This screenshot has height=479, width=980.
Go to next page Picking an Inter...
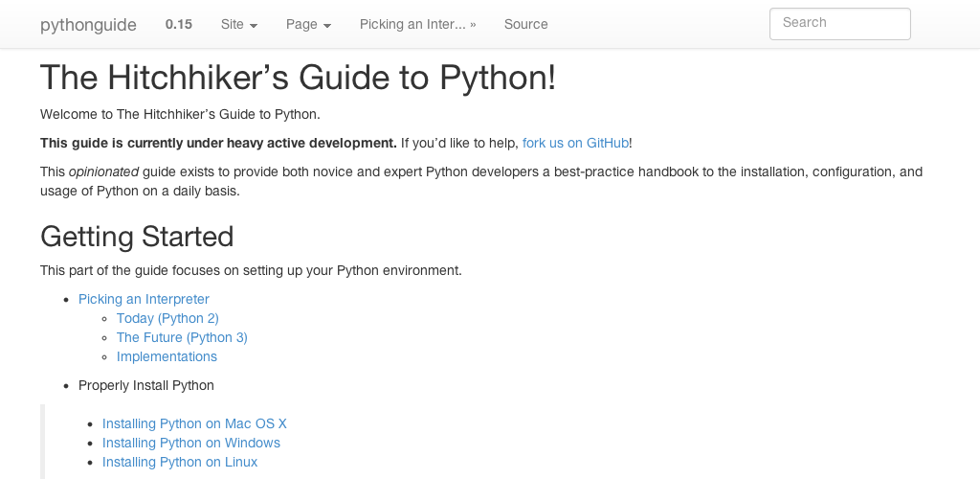(417, 25)
